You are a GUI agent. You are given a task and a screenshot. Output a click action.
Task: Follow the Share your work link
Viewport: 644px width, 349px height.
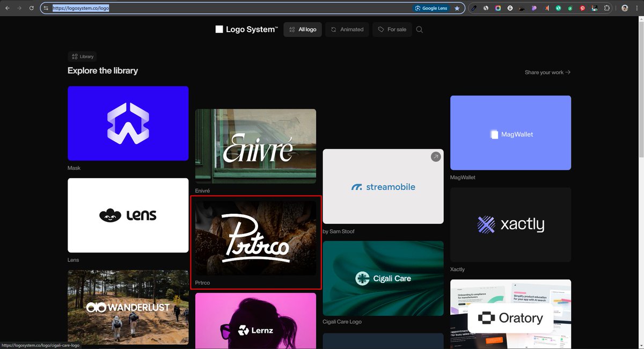(547, 72)
